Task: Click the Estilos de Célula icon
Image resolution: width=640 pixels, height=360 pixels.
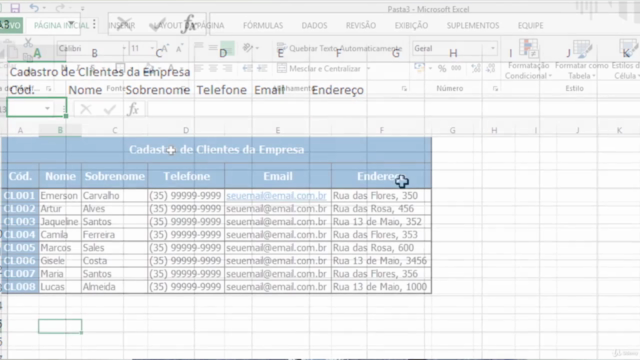Action: [628, 49]
